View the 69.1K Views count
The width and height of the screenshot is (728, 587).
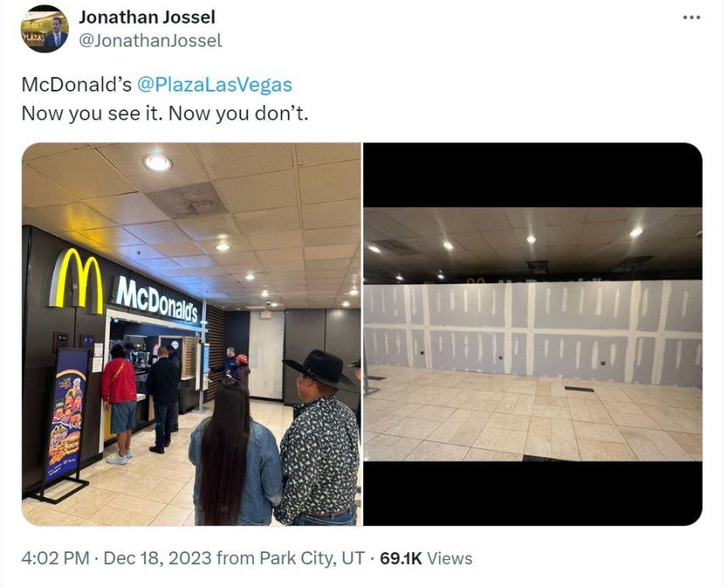tap(426, 558)
